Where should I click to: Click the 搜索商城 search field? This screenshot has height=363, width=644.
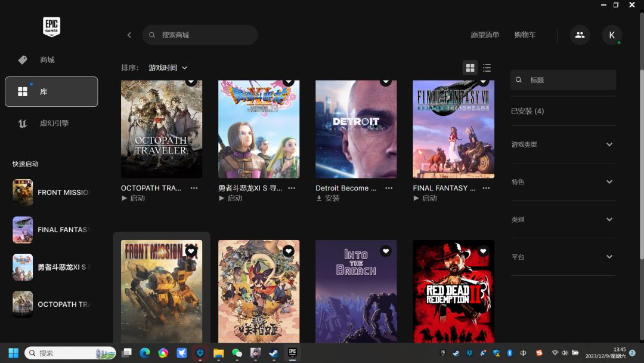coord(200,35)
